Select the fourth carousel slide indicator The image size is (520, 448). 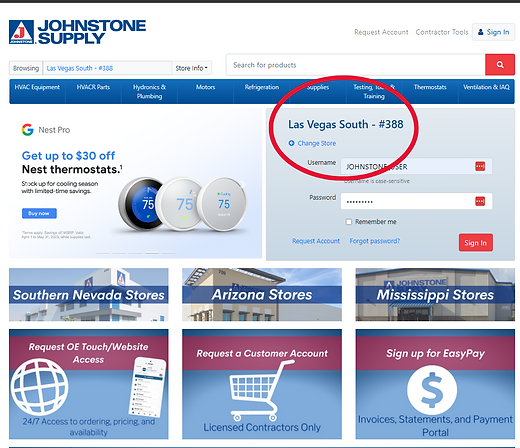click(152, 253)
